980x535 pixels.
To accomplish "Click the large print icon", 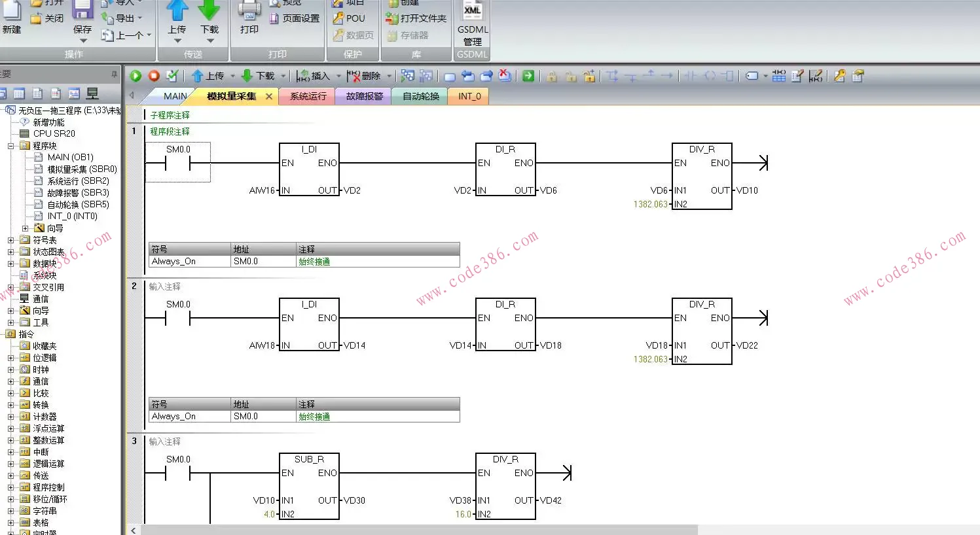I will click(x=249, y=18).
